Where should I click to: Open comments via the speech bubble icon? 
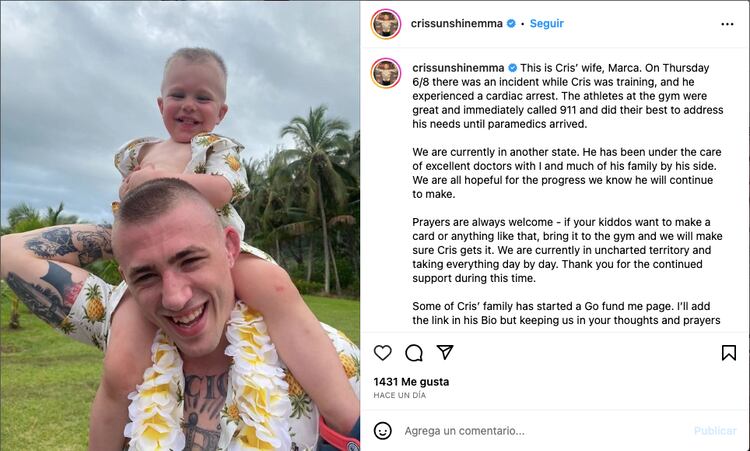(x=414, y=353)
